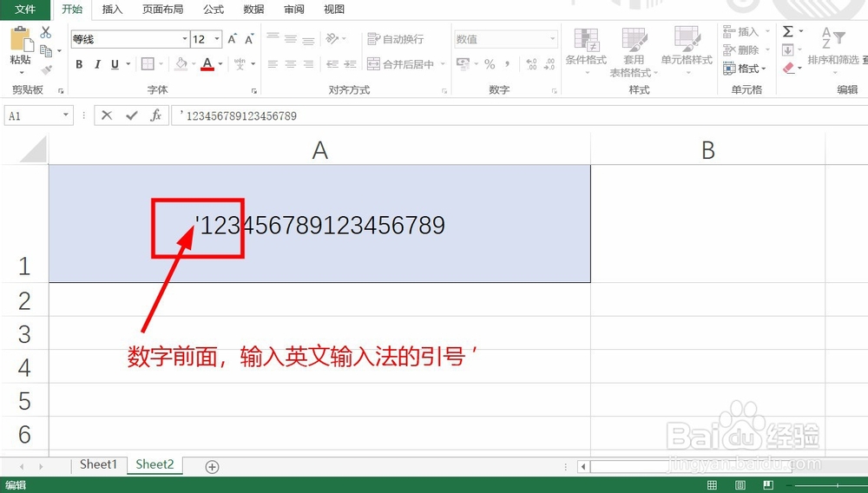
Task: Toggle middle vertical alignment
Action: coord(291,39)
